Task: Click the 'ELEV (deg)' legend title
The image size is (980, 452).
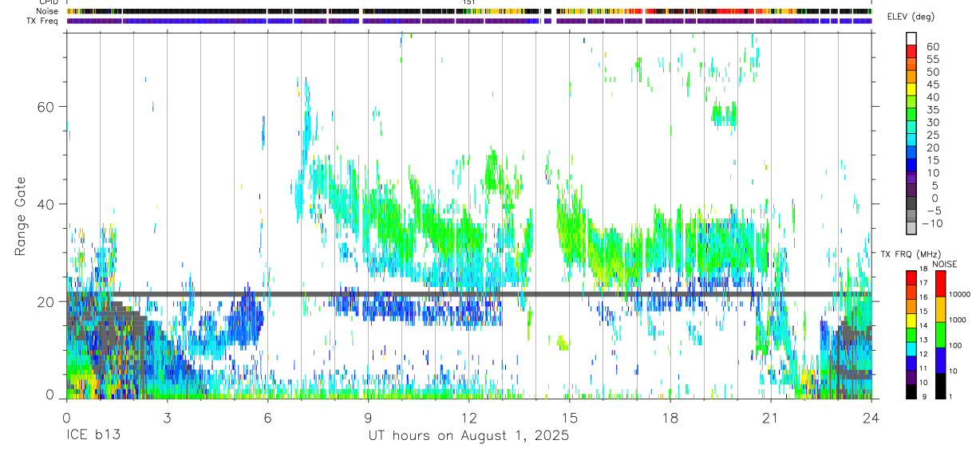Action: (x=911, y=18)
